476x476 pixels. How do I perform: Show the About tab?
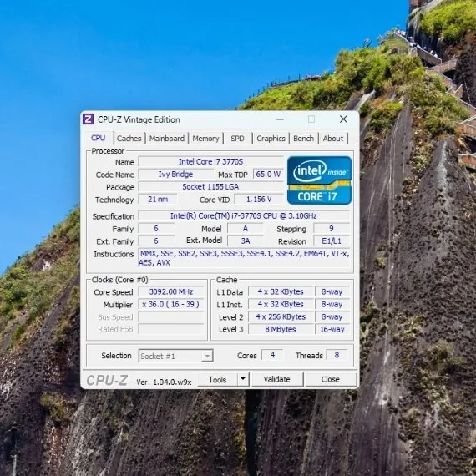333,139
